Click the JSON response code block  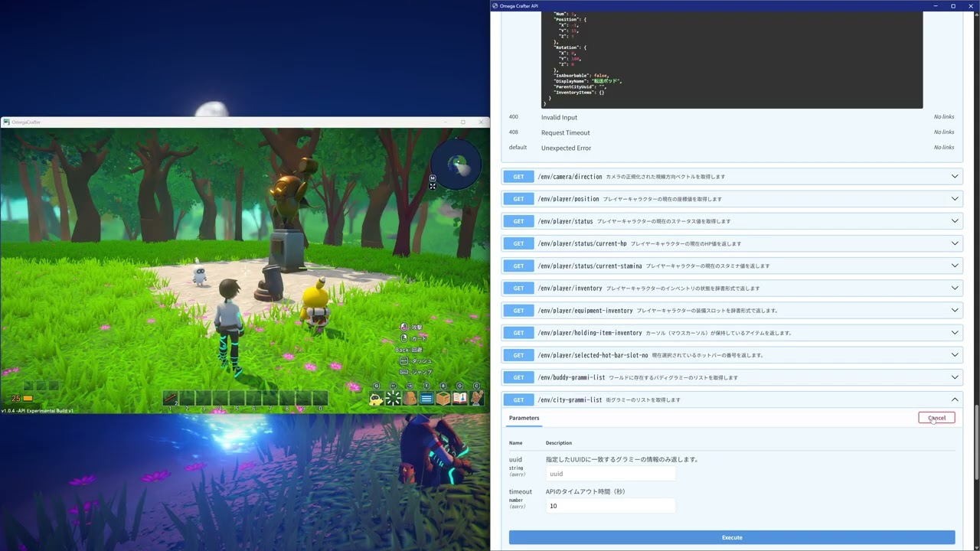point(732,60)
